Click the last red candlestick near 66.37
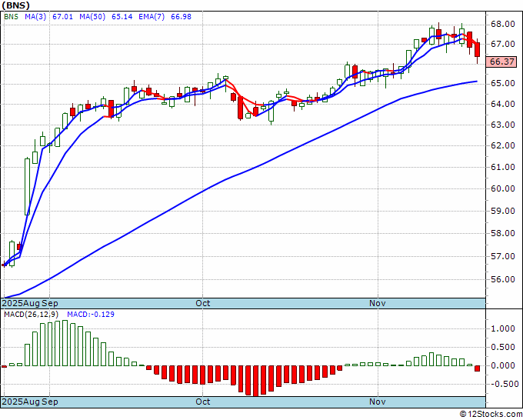 pos(478,51)
